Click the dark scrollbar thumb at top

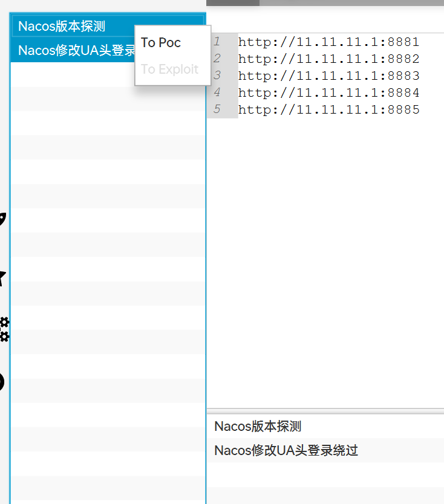click(x=233, y=2)
